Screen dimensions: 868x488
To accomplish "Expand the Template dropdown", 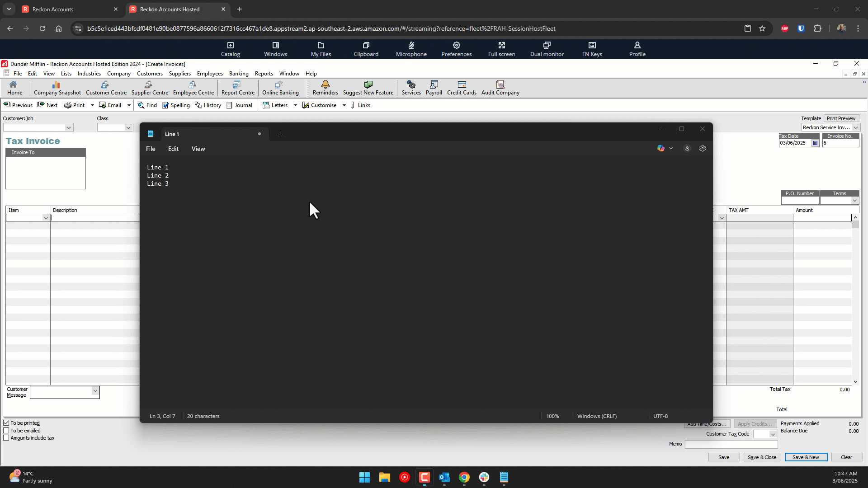I will (x=856, y=127).
